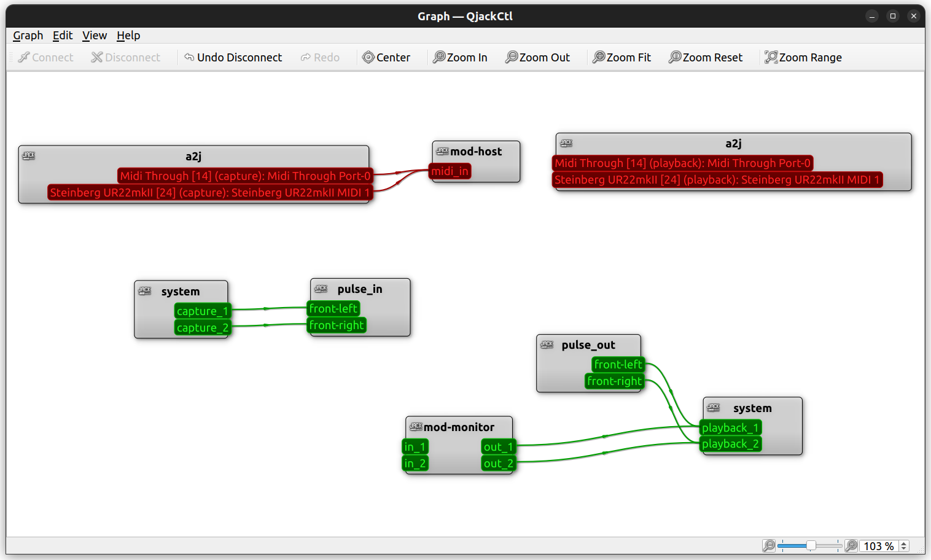Select the out_1 port on mod-monitor
This screenshot has width=931, height=560.
(498, 447)
